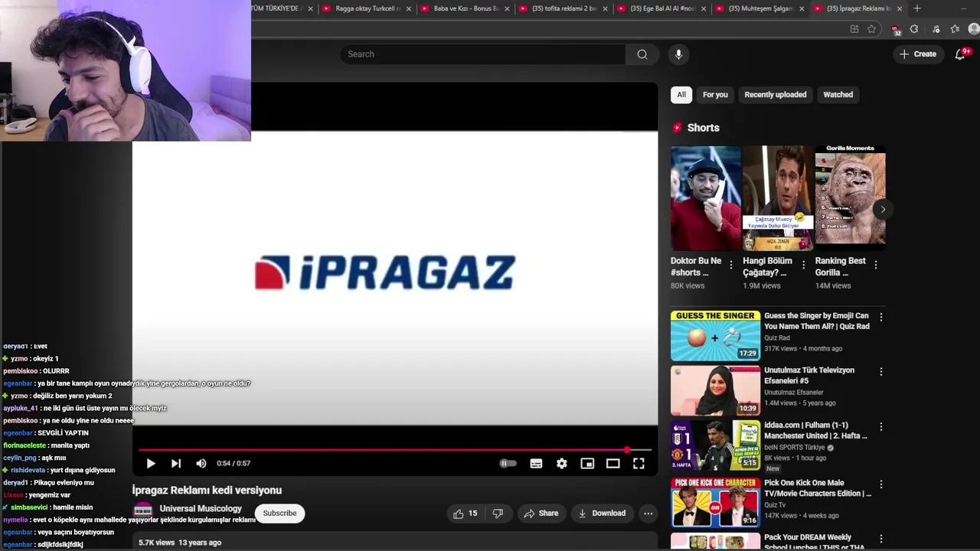Open options for Fulham Manchester United video
The width and height of the screenshot is (980, 551).
pos(880,427)
